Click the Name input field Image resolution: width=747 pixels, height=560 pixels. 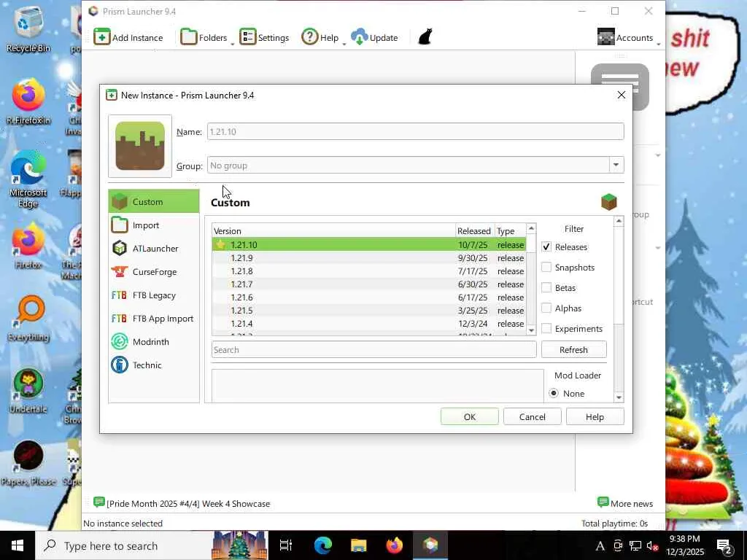click(x=415, y=131)
